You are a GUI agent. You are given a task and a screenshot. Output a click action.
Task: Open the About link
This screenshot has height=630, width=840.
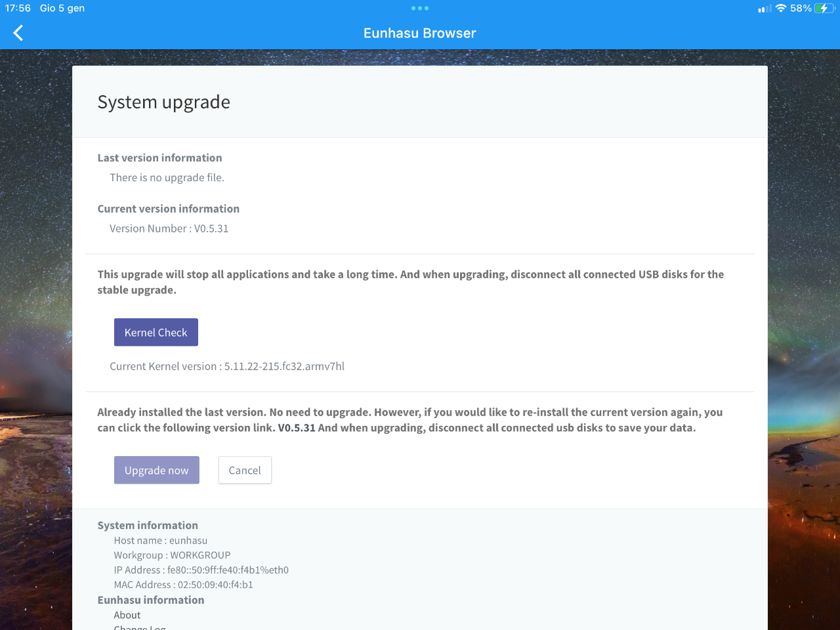[127, 615]
